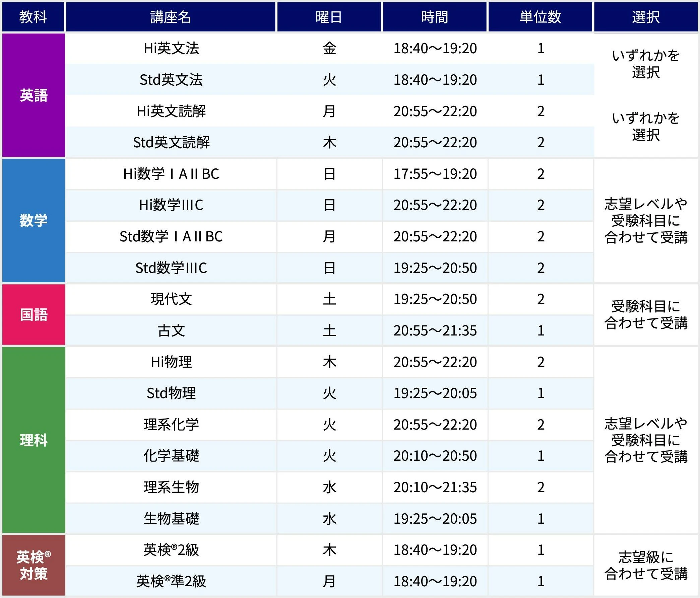Click the Std物理 course name

(x=171, y=393)
